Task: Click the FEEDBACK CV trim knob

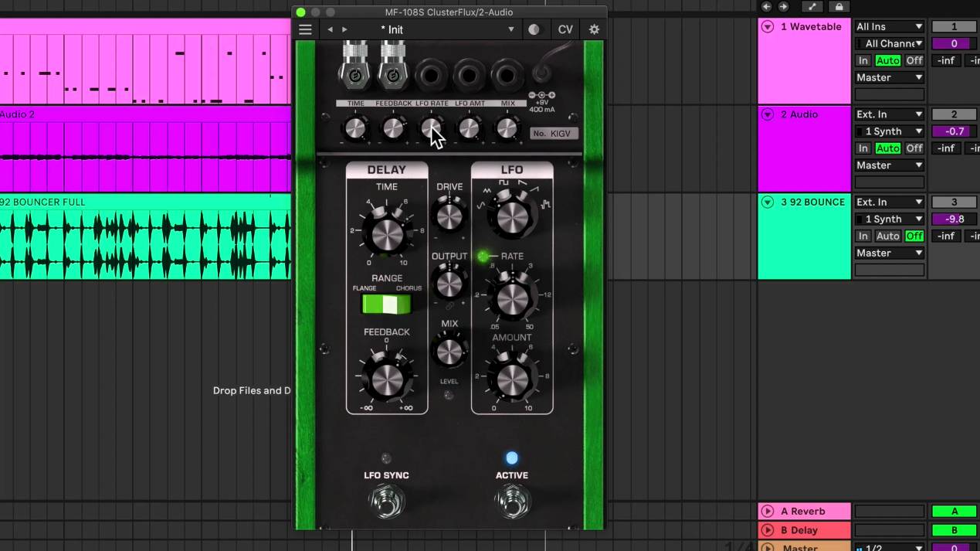Action: tap(394, 128)
